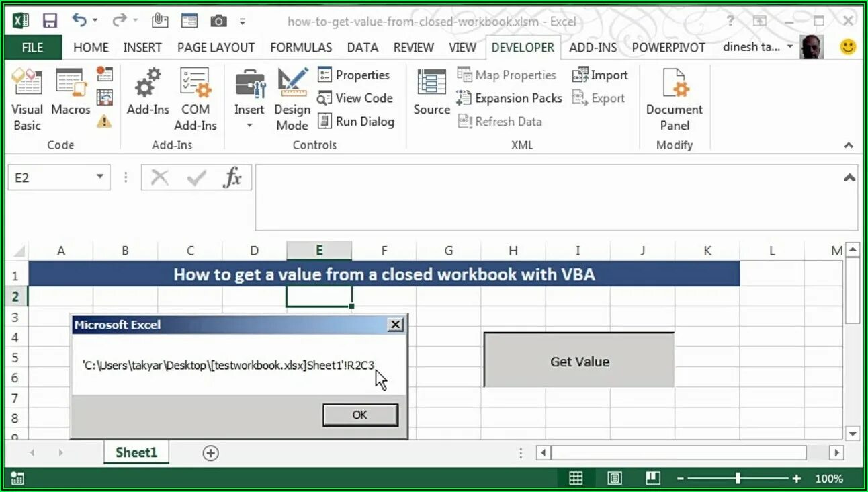
Task: Open the dinesh account dropdown
Action: 790,47
